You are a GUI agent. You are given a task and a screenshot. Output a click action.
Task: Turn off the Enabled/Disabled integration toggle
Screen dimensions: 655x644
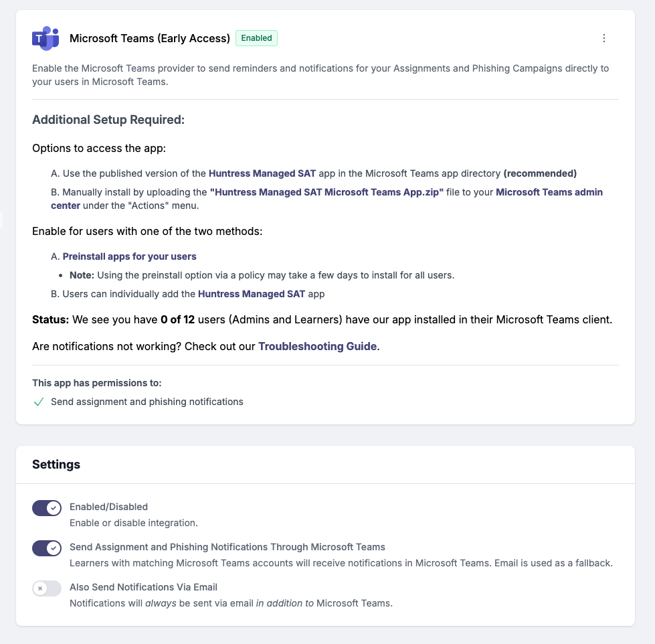click(x=47, y=508)
